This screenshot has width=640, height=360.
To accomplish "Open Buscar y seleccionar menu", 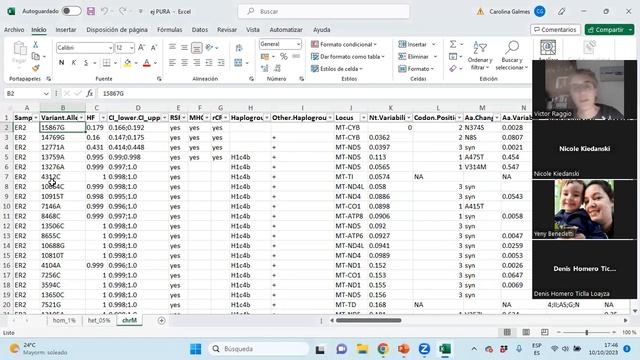I will coord(511,56).
